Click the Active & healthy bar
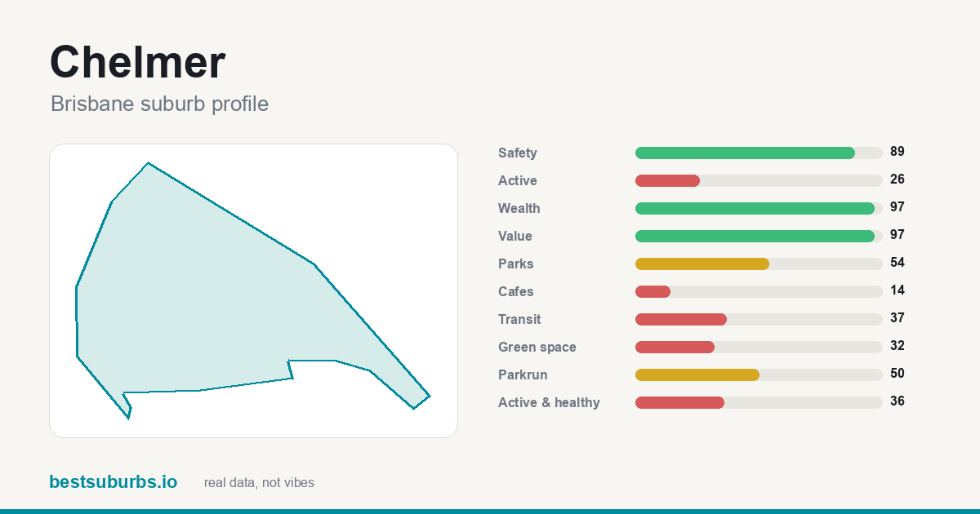The image size is (980, 514). pos(759,402)
